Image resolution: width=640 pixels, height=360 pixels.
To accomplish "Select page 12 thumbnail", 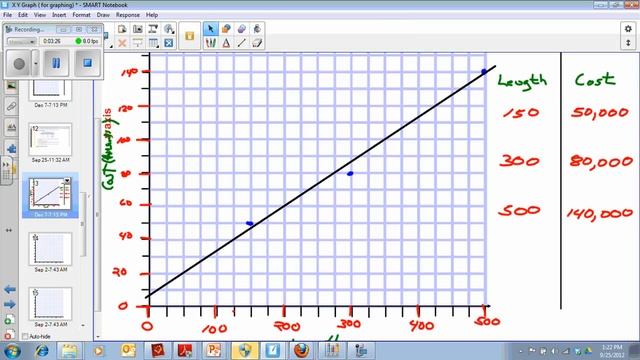I will [x=50, y=139].
